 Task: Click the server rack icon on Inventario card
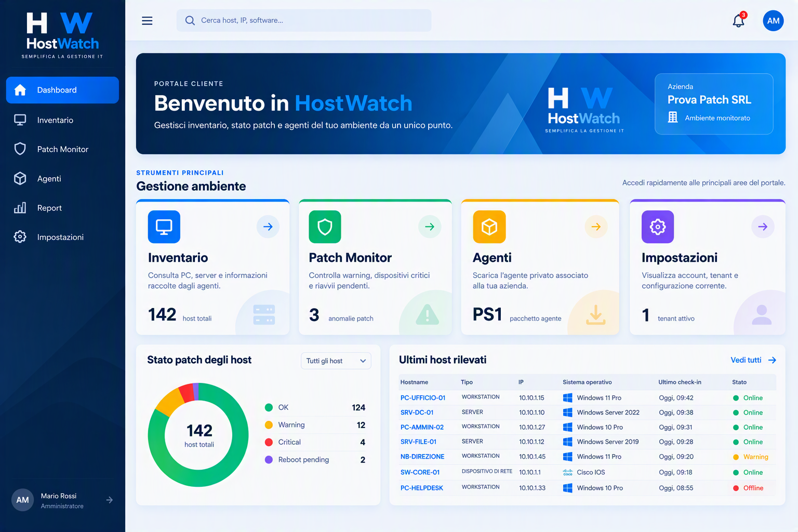pyautogui.click(x=264, y=315)
